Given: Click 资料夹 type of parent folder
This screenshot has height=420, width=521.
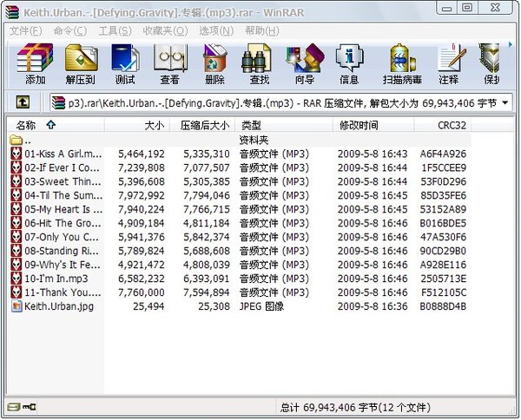Looking at the screenshot, I should point(254,140).
